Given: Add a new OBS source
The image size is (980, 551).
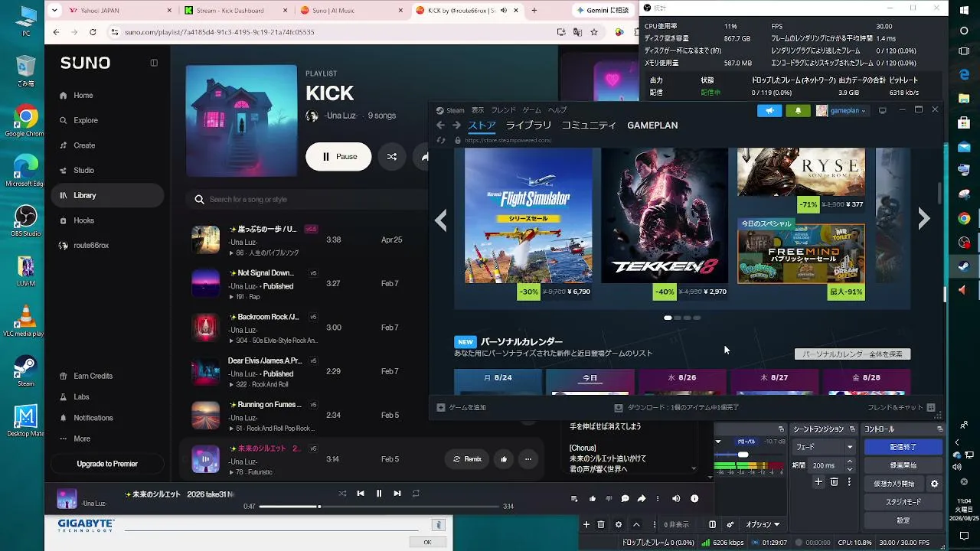Looking at the screenshot, I should pyautogui.click(x=586, y=525).
